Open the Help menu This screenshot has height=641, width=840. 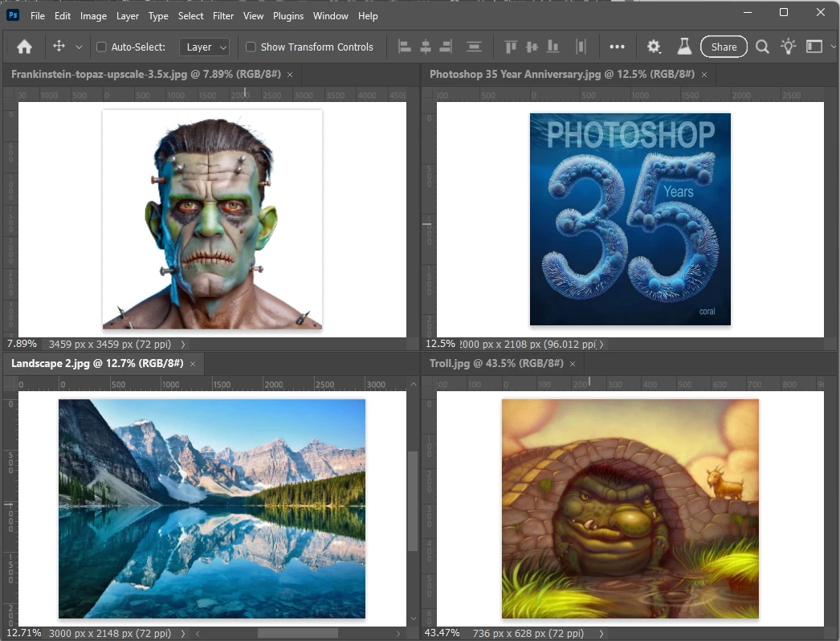pos(368,16)
